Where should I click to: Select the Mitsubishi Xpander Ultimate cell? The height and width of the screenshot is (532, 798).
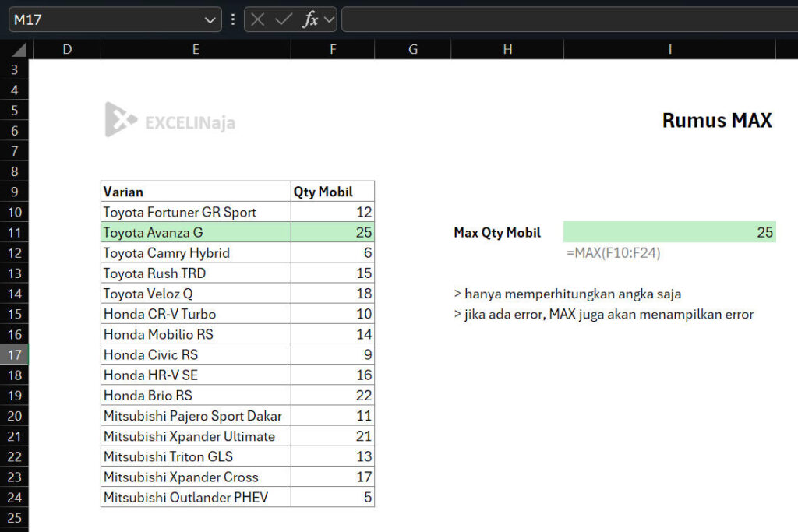[196, 436]
